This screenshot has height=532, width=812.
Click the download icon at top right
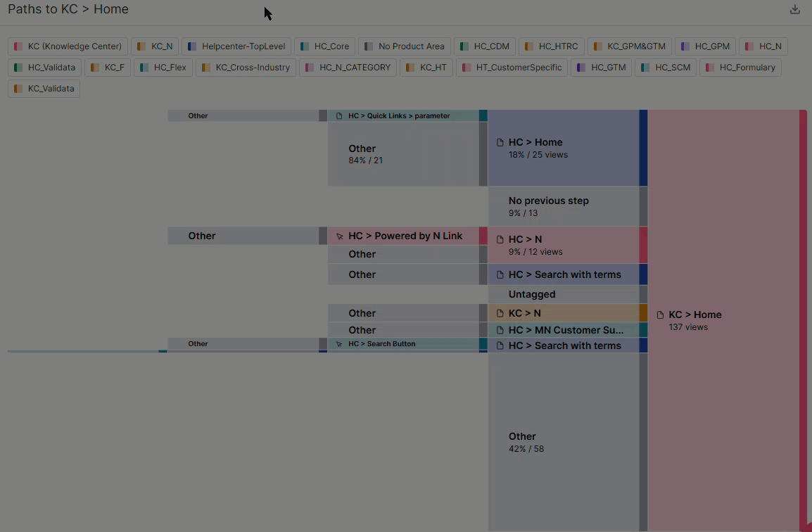(795, 10)
